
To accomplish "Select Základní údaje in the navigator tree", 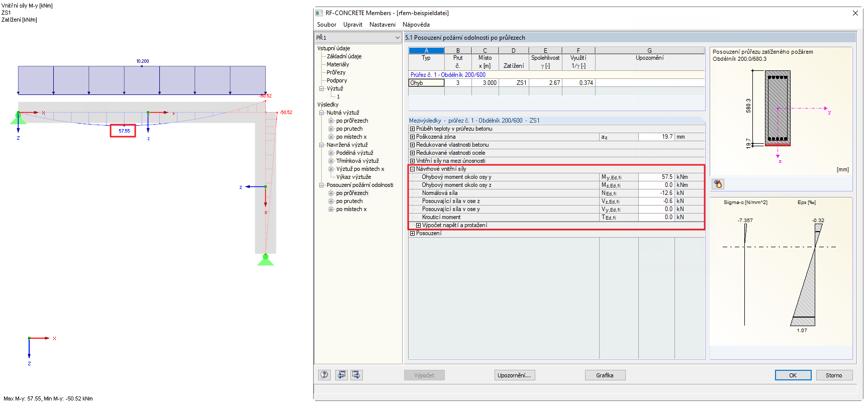I will click(x=344, y=56).
